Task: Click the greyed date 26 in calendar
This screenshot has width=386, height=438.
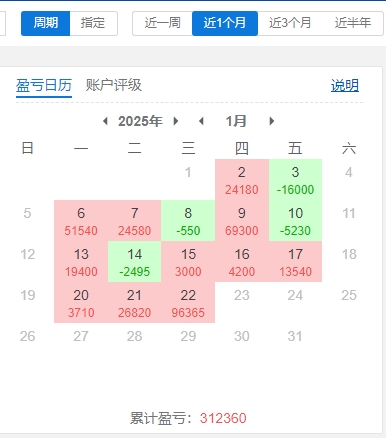Action: tap(27, 336)
